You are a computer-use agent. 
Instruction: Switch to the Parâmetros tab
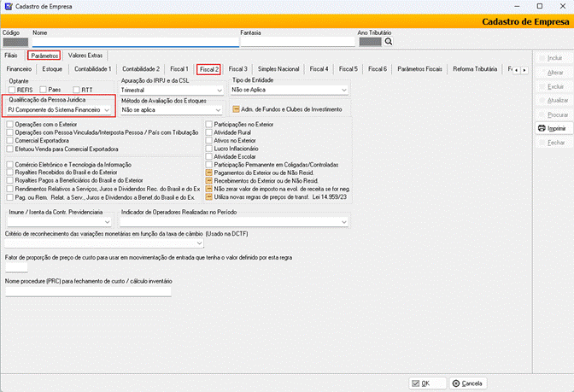click(44, 56)
